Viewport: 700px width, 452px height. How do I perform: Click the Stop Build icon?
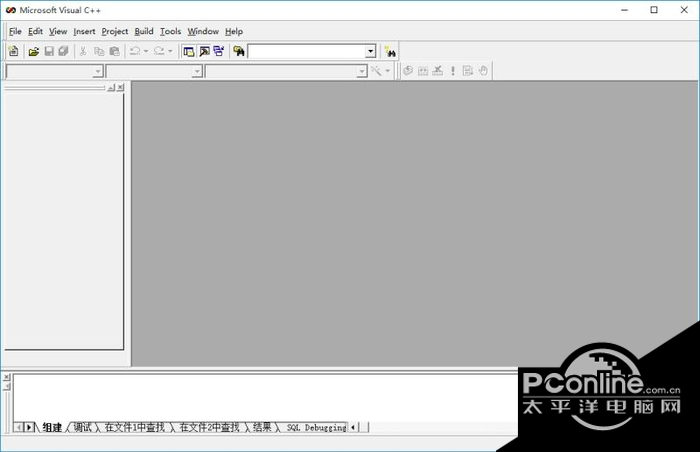(x=438, y=71)
